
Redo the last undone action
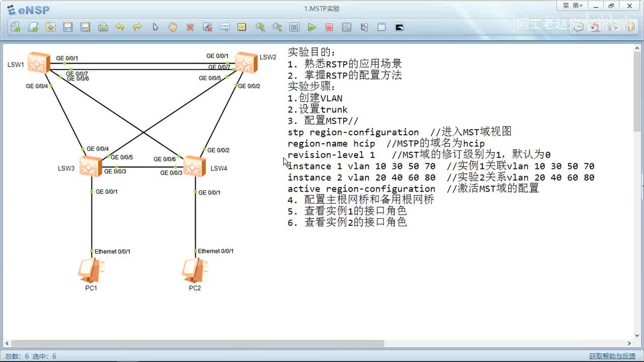[137, 27]
